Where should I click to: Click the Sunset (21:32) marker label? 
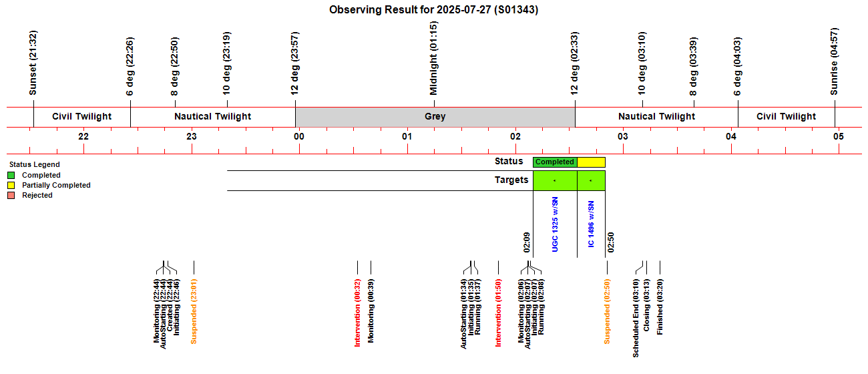(x=33, y=62)
